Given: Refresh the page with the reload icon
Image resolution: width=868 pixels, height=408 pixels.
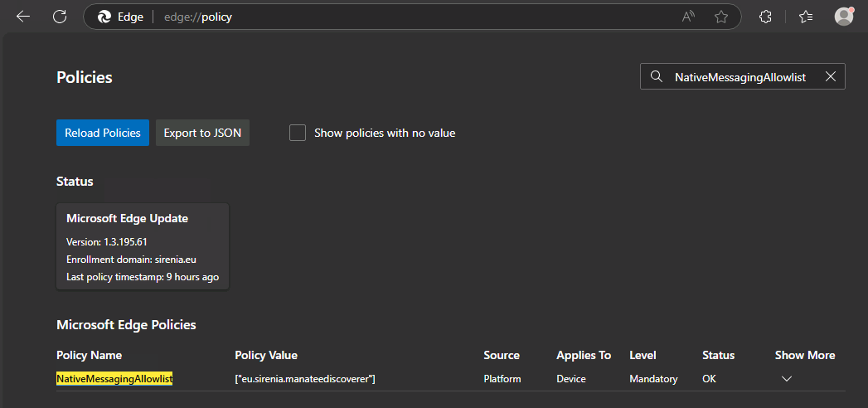Looking at the screenshot, I should point(60,17).
